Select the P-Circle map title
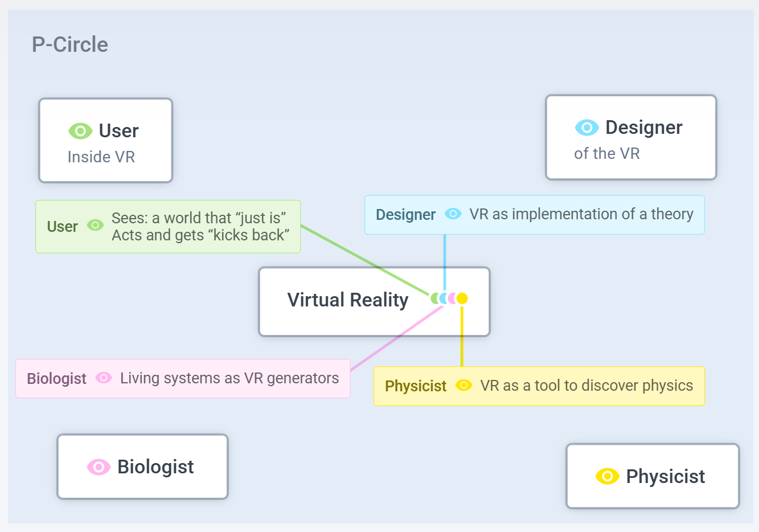Viewport: 759px width, 532px height. 70,44
